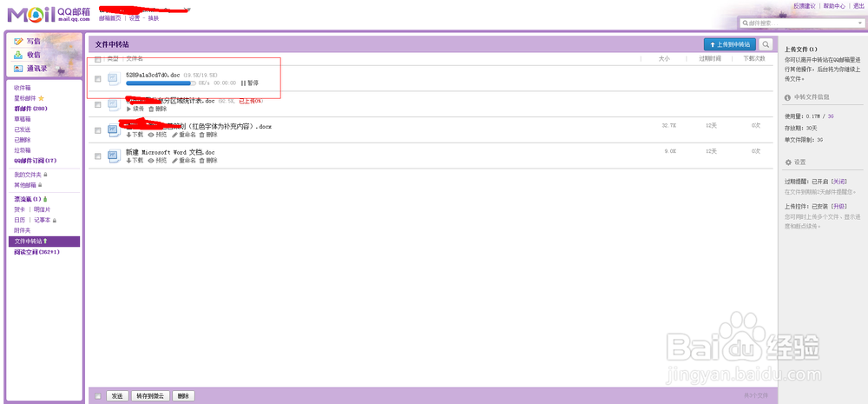Open 贺卡 in sidebar
Image resolution: width=868 pixels, height=404 pixels.
click(x=19, y=209)
